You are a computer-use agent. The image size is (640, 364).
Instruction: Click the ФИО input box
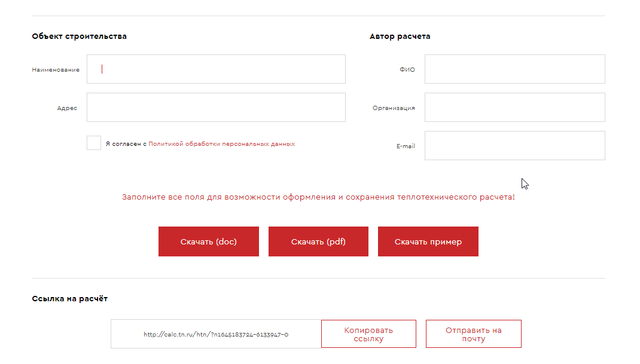[x=514, y=69]
